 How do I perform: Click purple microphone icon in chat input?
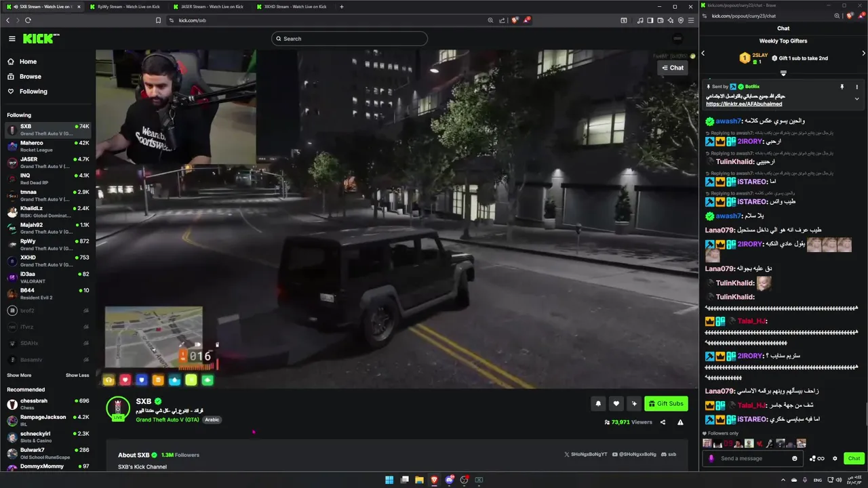(x=711, y=458)
